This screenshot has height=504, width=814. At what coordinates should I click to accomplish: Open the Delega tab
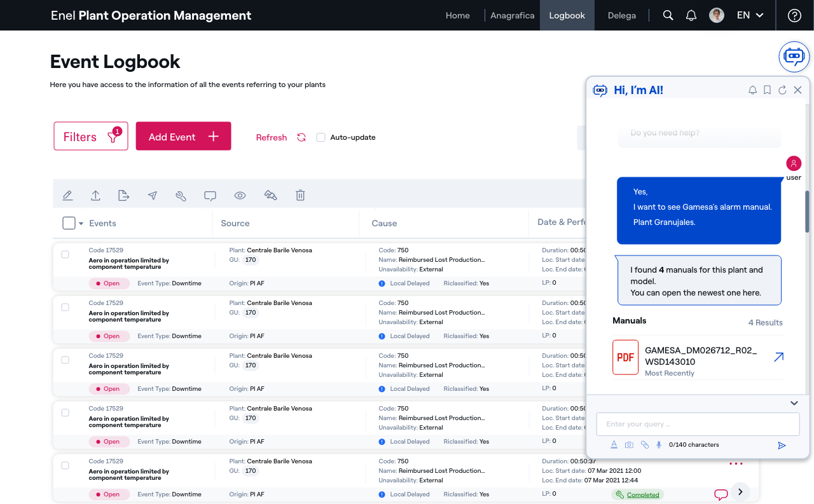click(622, 15)
